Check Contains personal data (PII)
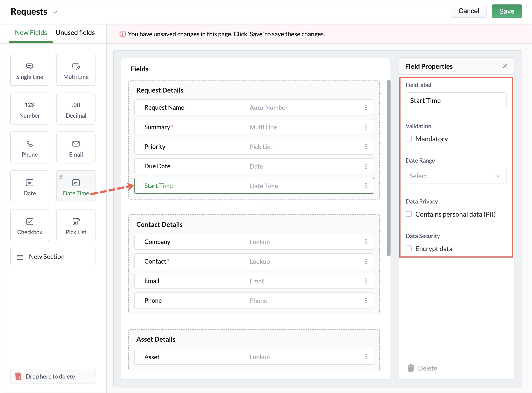This screenshot has width=532, height=393. point(409,214)
